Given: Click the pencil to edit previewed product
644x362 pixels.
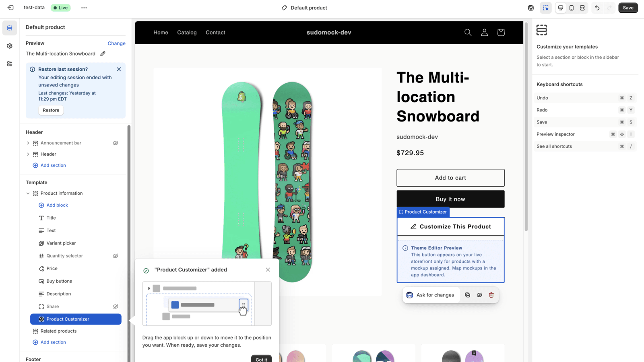Looking at the screenshot, I should point(103,53).
